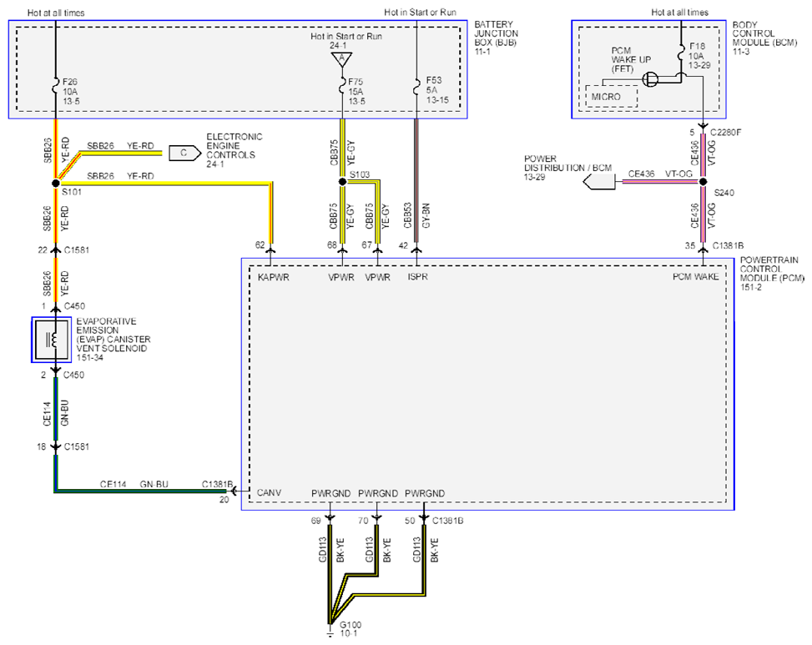Image resolution: width=812 pixels, height=645 pixels.
Task: Click the G100 ground symbol
Action: pos(330,633)
